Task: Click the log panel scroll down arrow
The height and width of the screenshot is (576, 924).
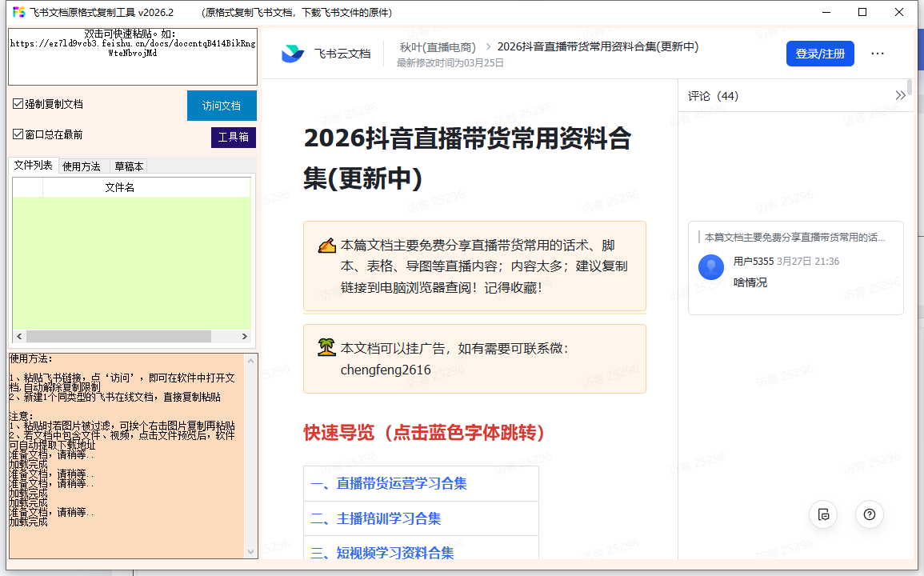Action: tap(252, 551)
